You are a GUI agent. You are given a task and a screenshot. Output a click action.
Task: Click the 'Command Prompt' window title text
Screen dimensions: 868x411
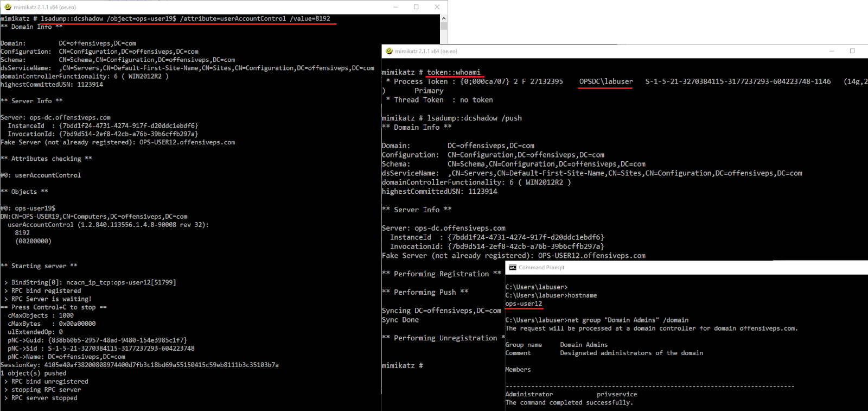coord(541,268)
